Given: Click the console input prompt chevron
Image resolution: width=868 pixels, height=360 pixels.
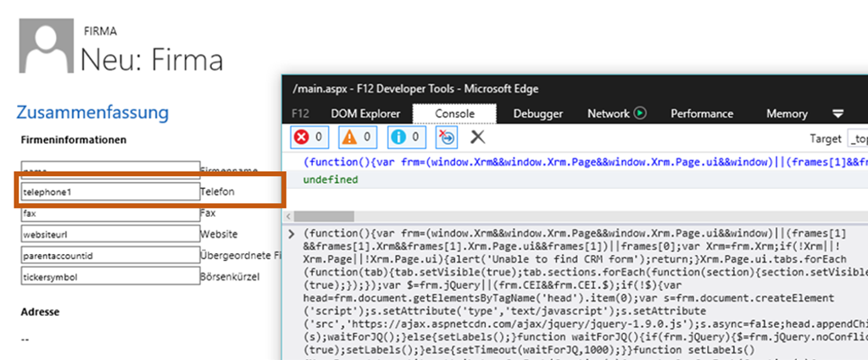Looking at the screenshot, I should (292, 232).
